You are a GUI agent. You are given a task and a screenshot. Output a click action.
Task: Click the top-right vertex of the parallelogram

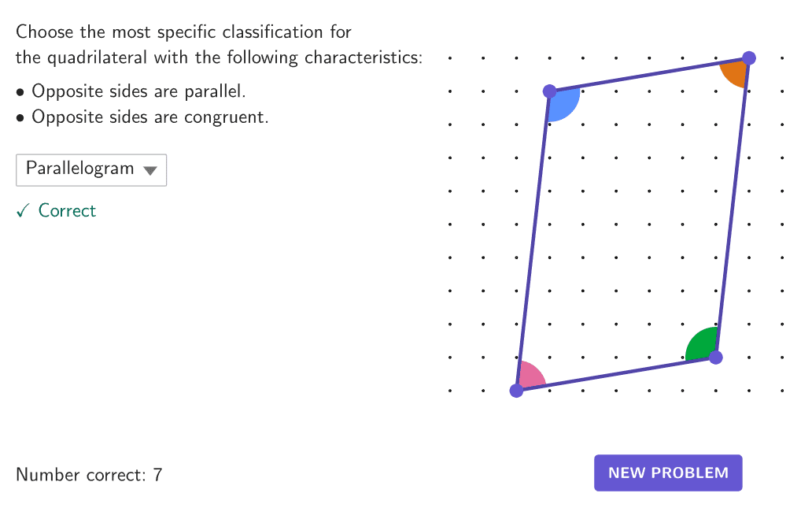[749, 57]
